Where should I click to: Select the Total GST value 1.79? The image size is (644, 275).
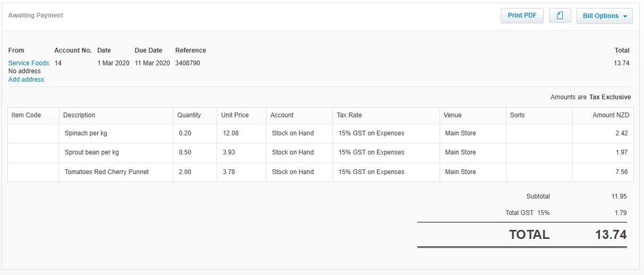click(621, 213)
